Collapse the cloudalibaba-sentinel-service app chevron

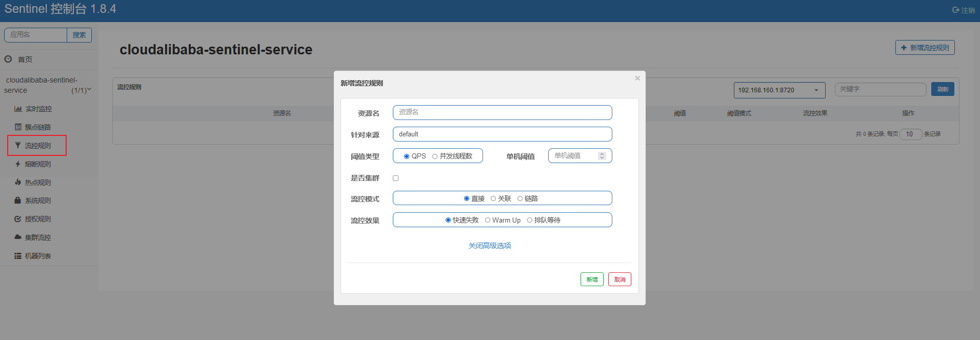click(89, 90)
